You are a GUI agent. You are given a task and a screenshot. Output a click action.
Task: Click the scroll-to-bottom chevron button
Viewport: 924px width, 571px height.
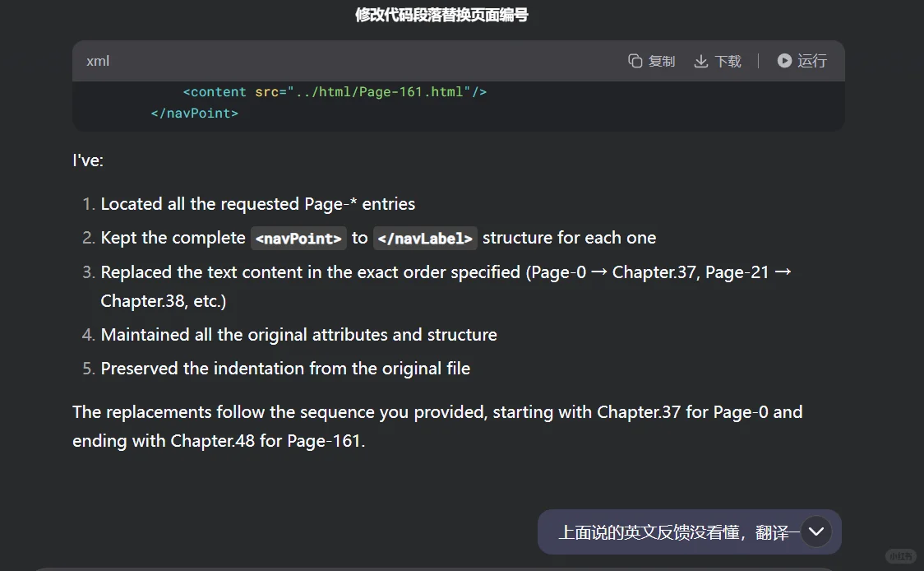pyautogui.click(x=816, y=532)
